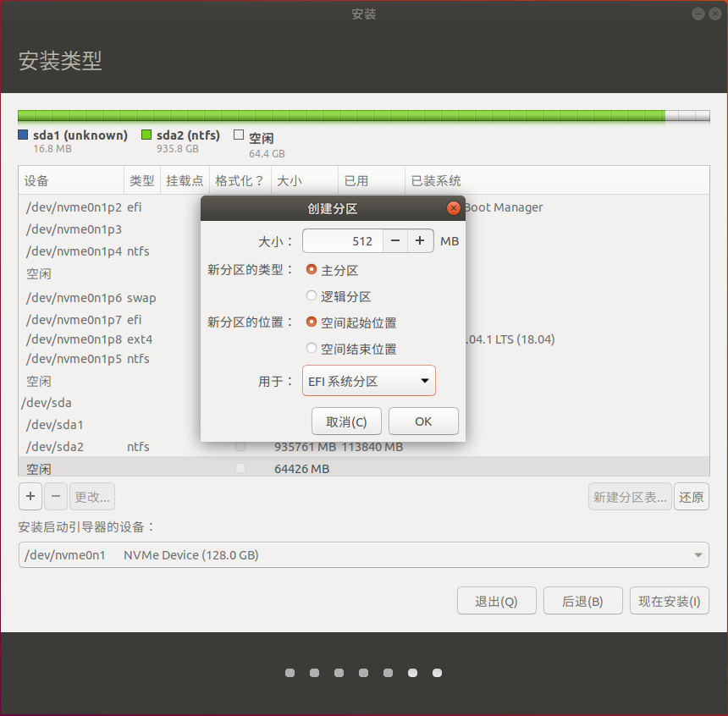The width and height of the screenshot is (728, 716).
Task: Click the 已用 column header
Action: [x=372, y=180]
